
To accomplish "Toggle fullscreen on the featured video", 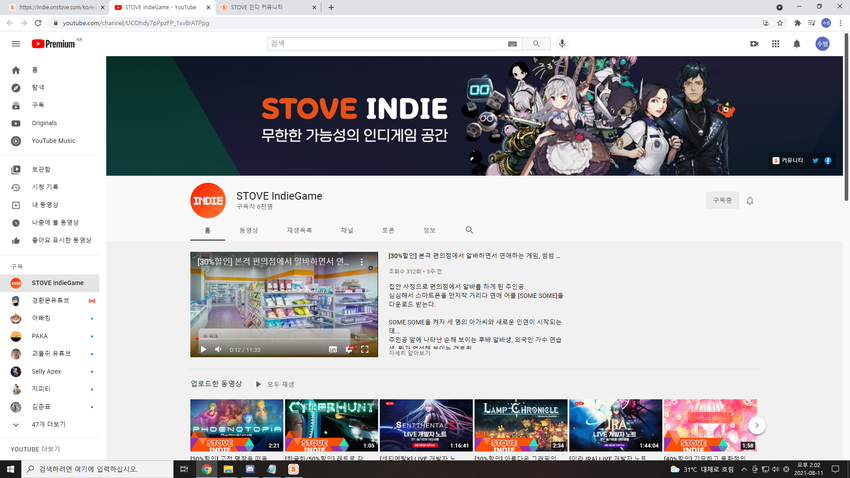I will pyautogui.click(x=365, y=350).
